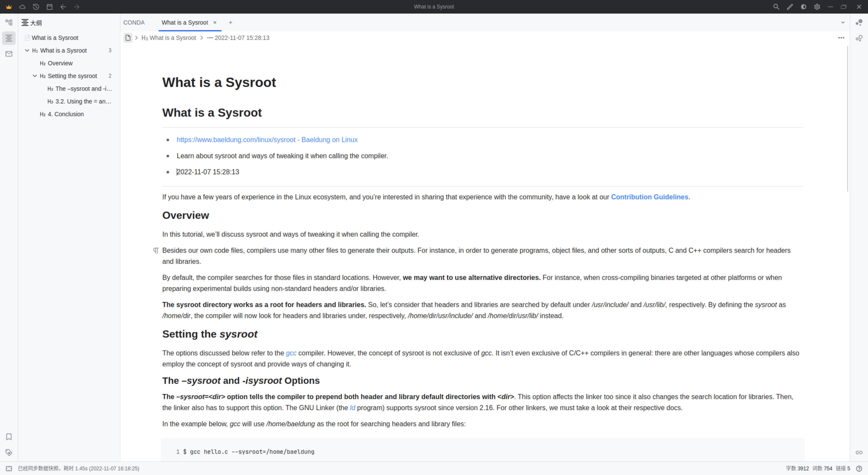This screenshot has width=868, height=475.
Task: Click the document vertical scrollbar
Action: click(x=847, y=118)
